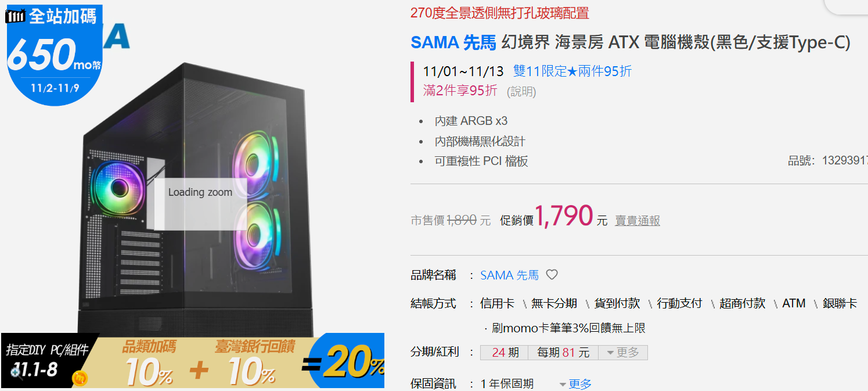Click the 每期 81 元 installment cell
The image size is (868, 391).
coord(563,353)
